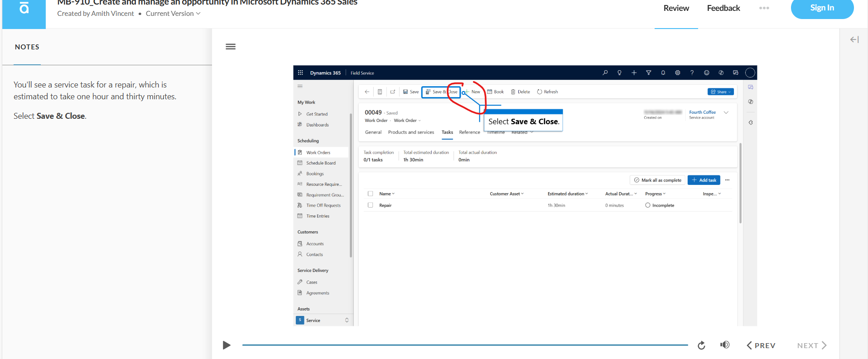Play the walkthrough

227,345
